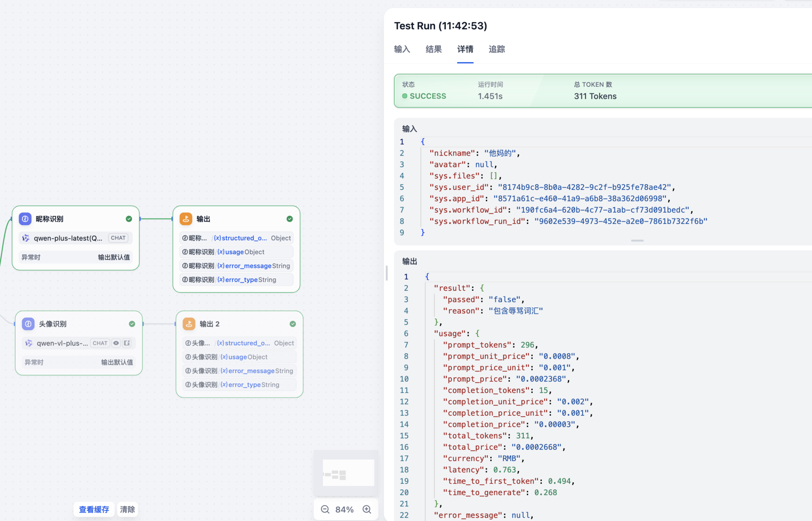Image resolution: width=812 pixels, height=521 pixels.
Task: Grab the panel resize handle beside output panel
Action: pyautogui.click(x=387, y=273)
